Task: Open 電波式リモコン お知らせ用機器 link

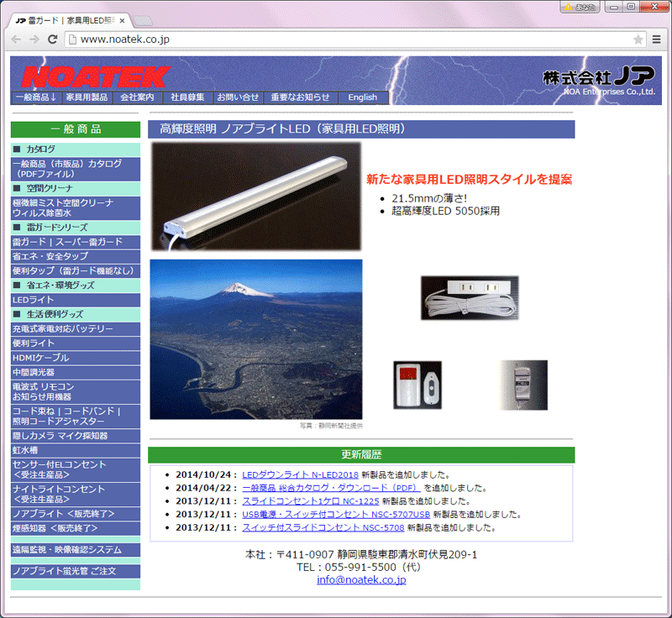Action: click(76, 392)
